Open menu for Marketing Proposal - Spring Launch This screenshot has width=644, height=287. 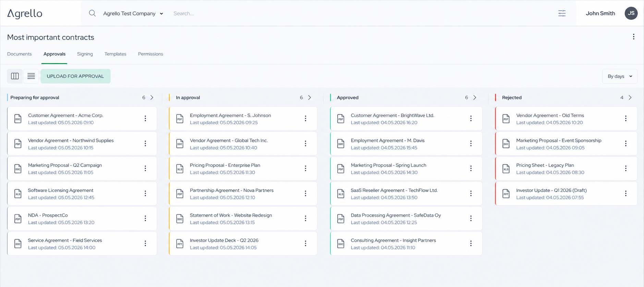pos(471,168)
